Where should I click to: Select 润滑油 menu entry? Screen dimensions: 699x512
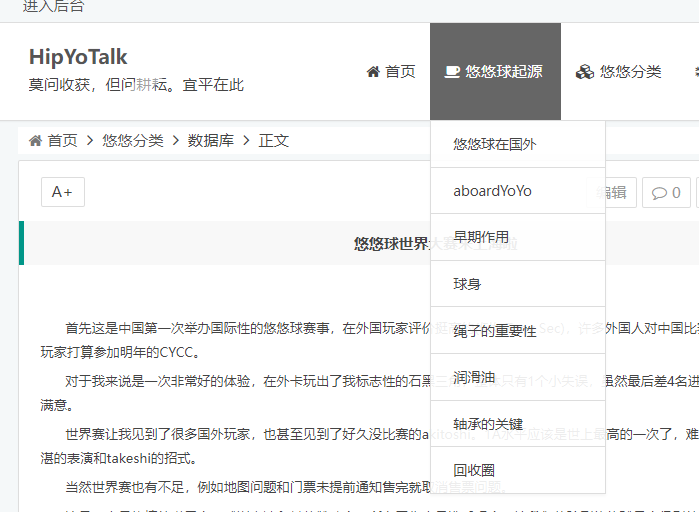[x=518, y=377]
